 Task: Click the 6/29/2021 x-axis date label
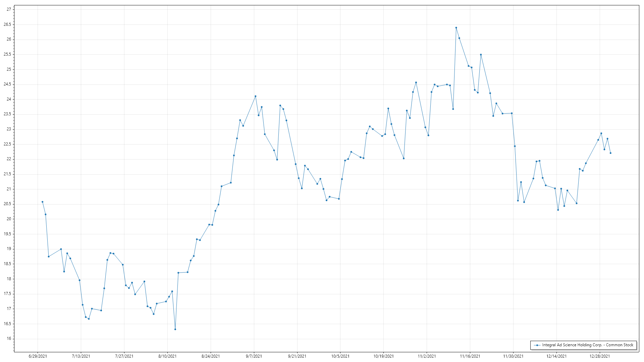[38, 356]
